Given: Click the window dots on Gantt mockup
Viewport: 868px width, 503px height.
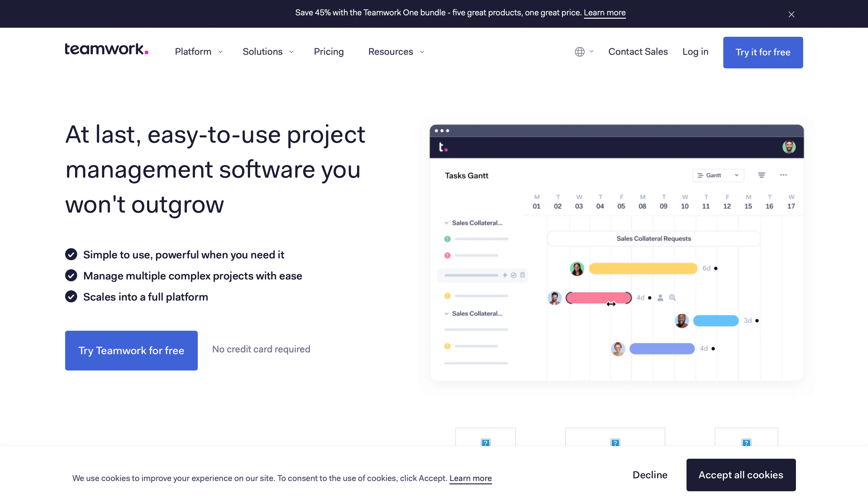Looking at the screenshot, I should click(442, 131).
